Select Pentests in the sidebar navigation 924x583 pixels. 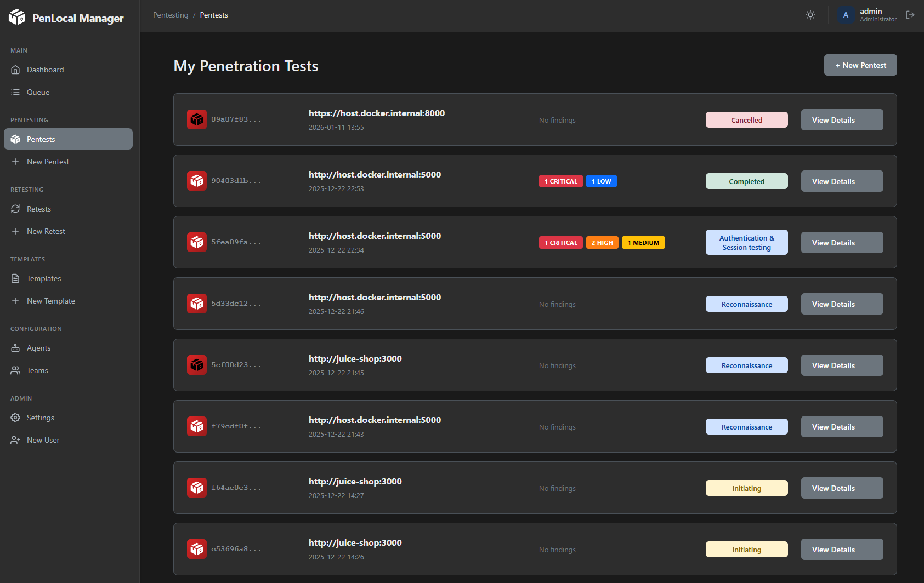tap(41, 139)
